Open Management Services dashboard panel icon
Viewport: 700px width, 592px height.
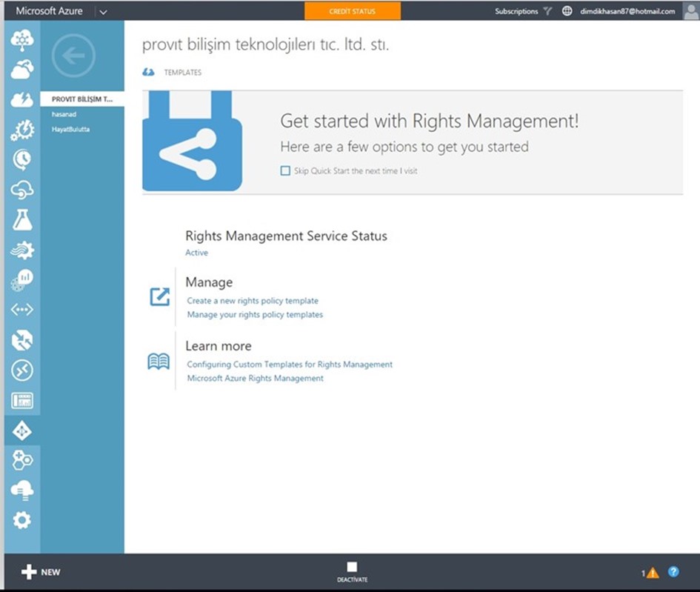(22, 400)
